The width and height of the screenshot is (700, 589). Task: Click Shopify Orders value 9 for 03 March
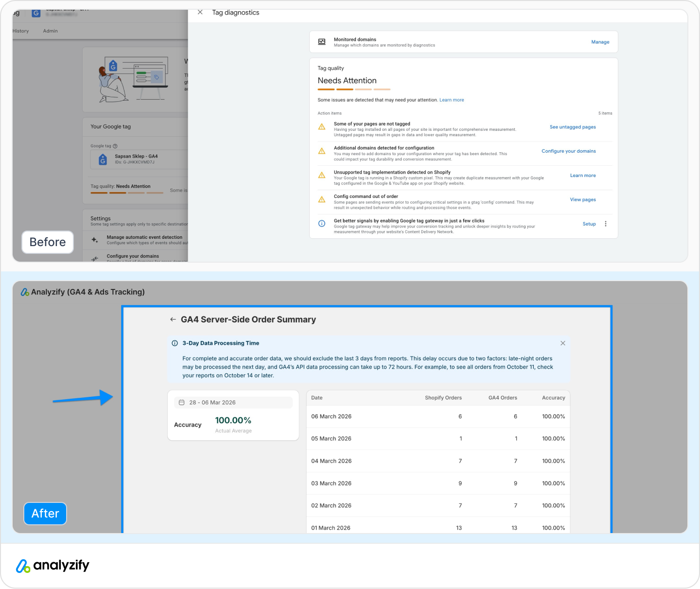[x=460, y=483]
